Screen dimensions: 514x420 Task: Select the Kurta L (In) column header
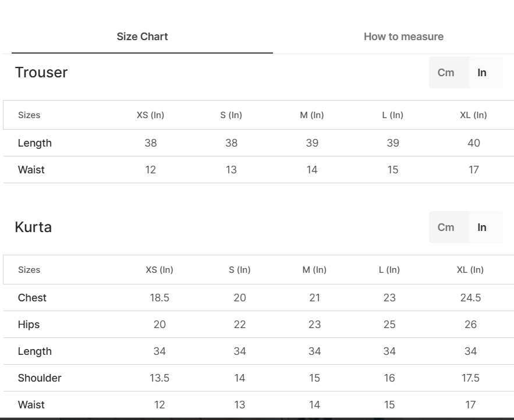[x=389, y=270]
